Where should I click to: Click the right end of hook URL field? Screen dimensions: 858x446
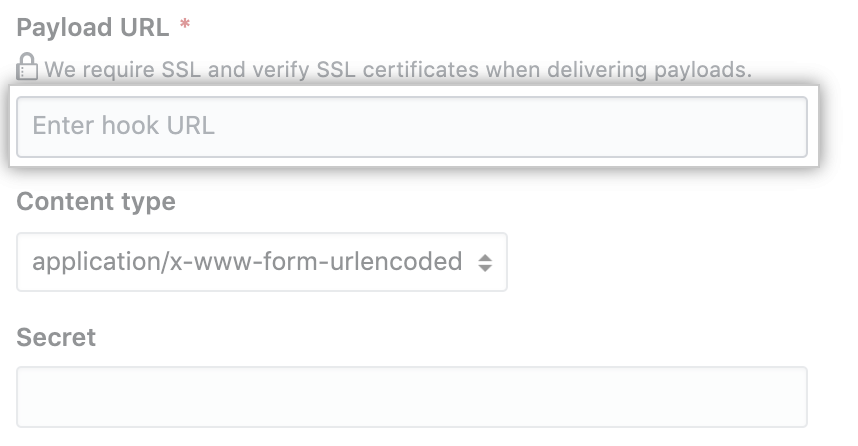pyautogui.click(x=780, y=127)
